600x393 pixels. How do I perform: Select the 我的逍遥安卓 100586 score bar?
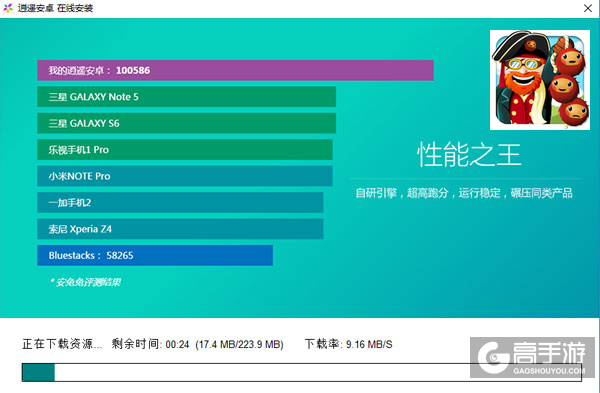[x=235, y=70]
